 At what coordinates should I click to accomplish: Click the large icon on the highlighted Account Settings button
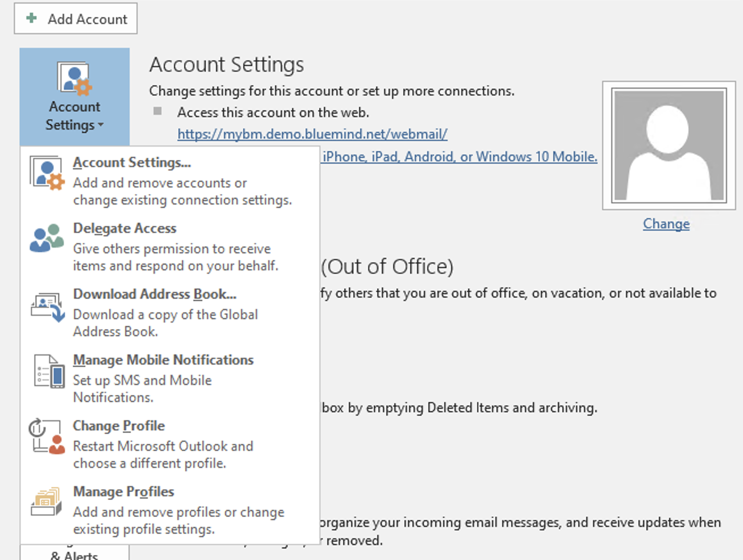(x=74, y=78)
